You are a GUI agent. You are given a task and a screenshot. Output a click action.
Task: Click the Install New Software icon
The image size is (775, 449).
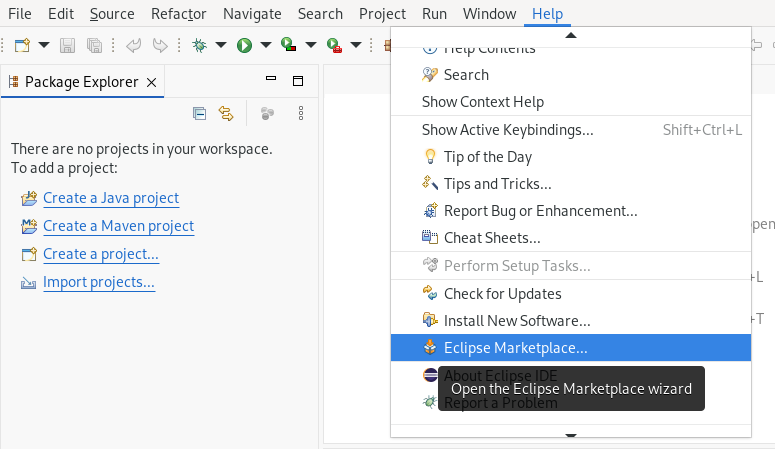pos(430,320)
